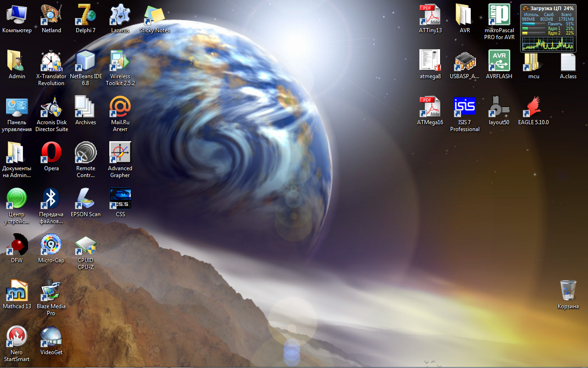This screenshot has height=368, width=588.
Task: Click the Micro-Cap desktop icon
Action: 51,245
